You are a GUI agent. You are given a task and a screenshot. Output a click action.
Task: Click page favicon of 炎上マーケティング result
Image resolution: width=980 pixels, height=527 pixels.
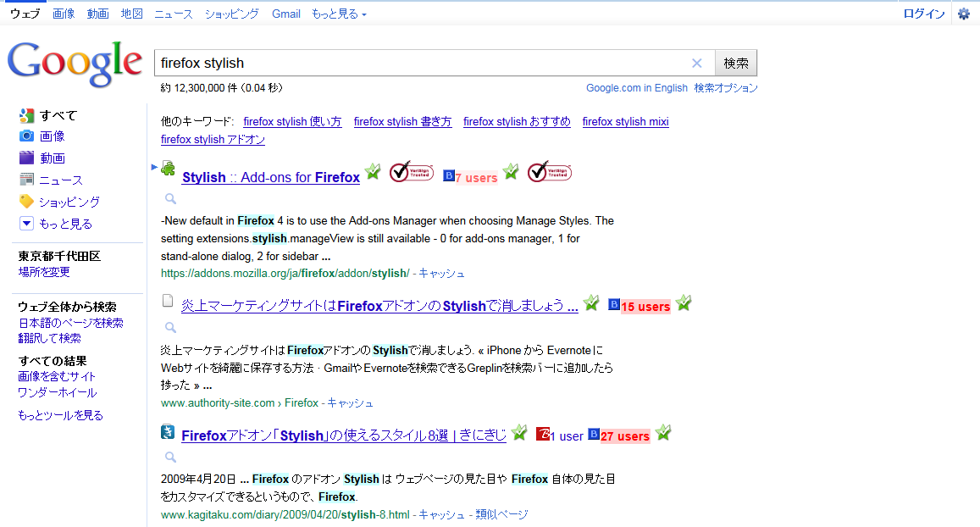tap(168, 301)
